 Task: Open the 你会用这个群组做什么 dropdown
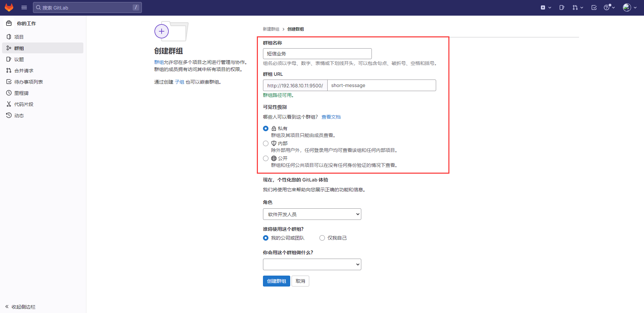[312, 264]
